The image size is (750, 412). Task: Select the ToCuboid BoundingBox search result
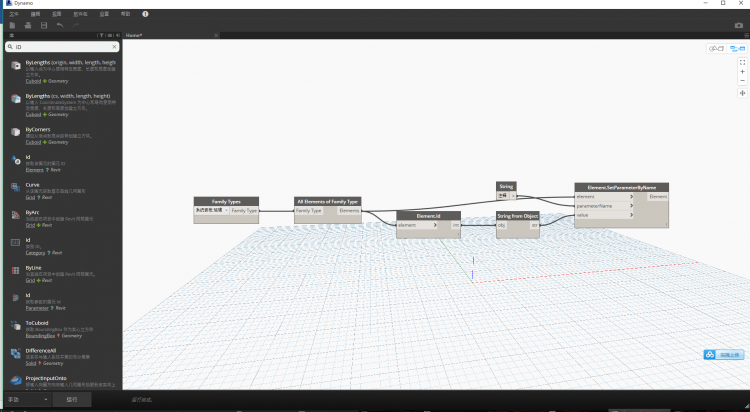(x=63, y=329)
